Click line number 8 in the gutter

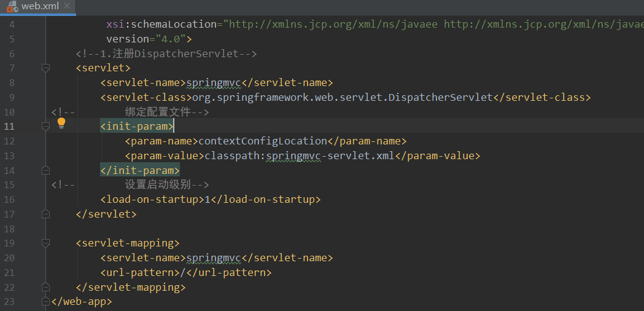pos(11,83)
